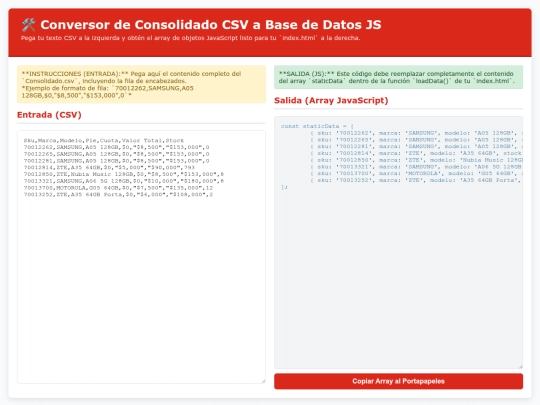Click the CSV line starting with 70012281
This screenshot has height=405, width=540.
click(x=116, y=161)
